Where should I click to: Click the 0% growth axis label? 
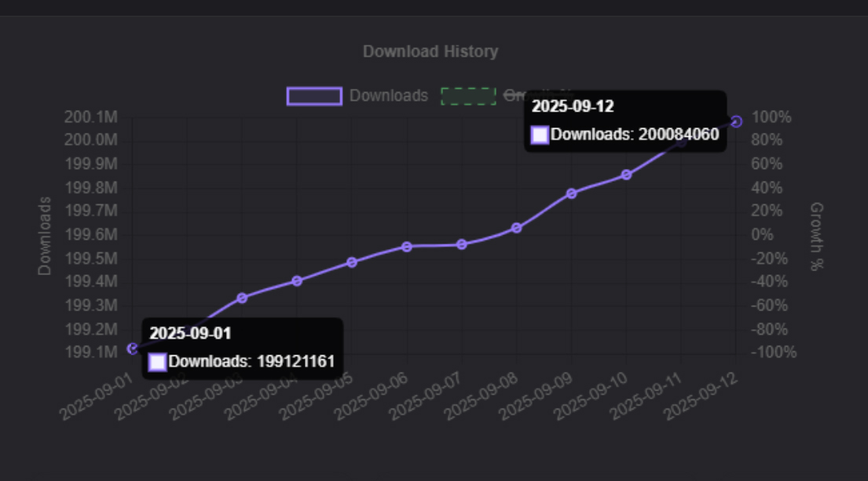pos(762,234)
